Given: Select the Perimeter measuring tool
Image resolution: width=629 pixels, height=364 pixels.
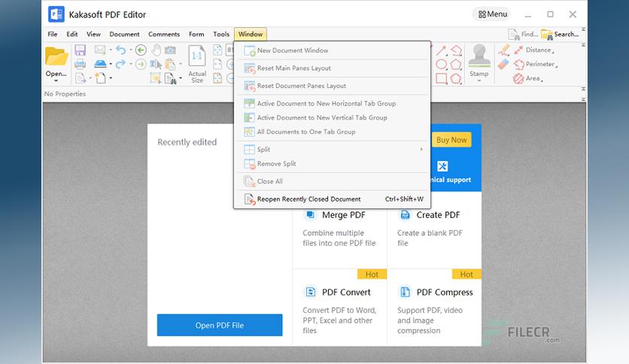Looking at the screenshot, I should point(536,64).
